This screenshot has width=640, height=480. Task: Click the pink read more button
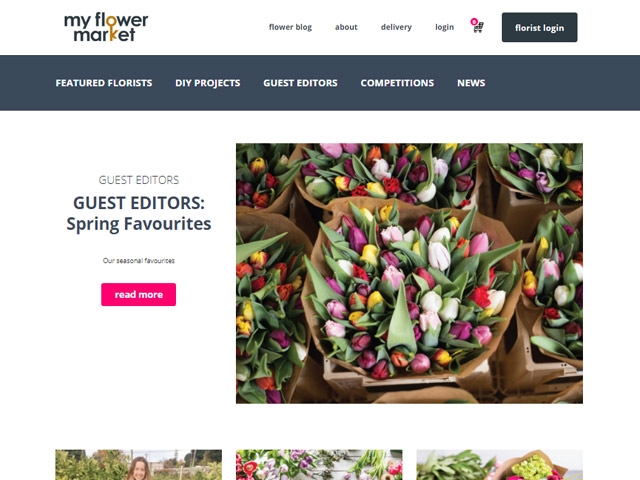pos(138,294)
